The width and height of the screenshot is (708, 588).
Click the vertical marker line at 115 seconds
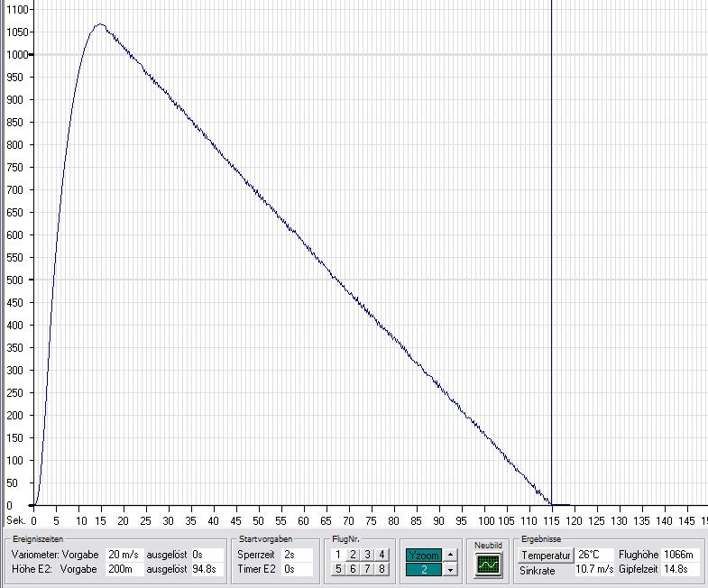[551, 253]
